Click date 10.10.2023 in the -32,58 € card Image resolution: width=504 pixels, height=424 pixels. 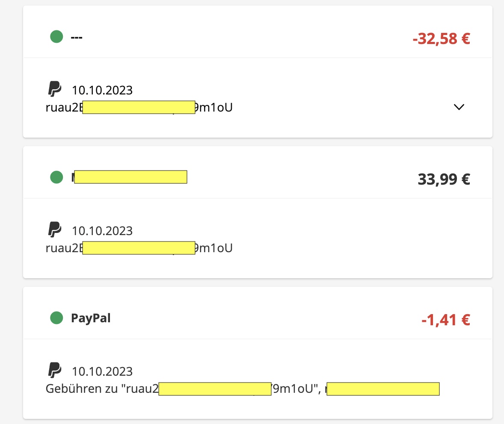[102, 91]
